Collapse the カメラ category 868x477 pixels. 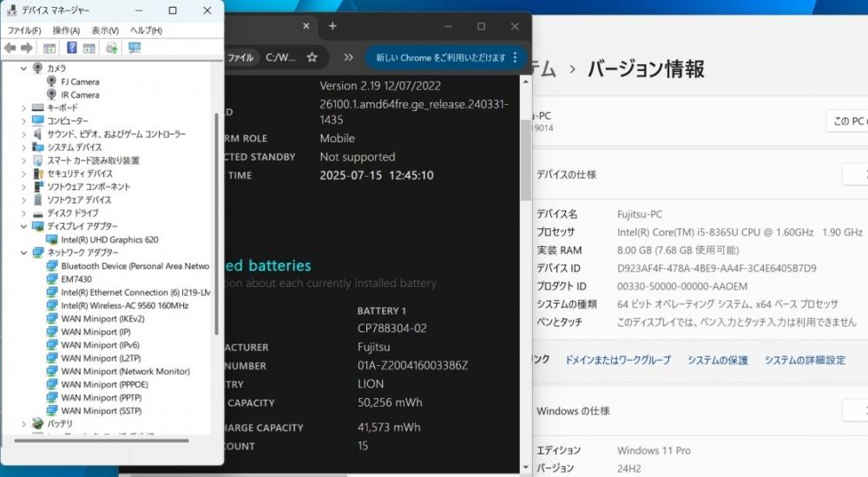pyautogui.click(x=23, y=68)
